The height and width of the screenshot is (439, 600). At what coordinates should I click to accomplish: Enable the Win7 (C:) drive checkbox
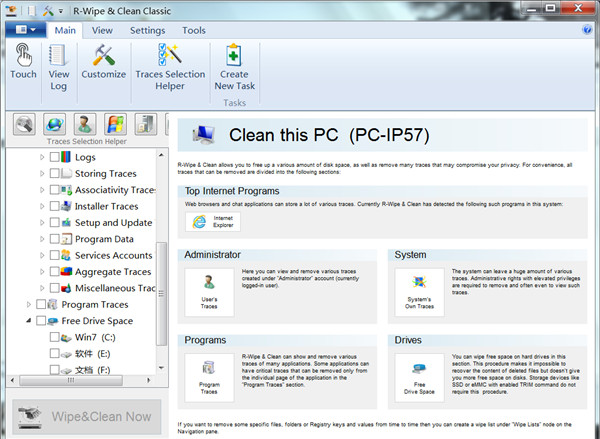[x=55, y=337]
